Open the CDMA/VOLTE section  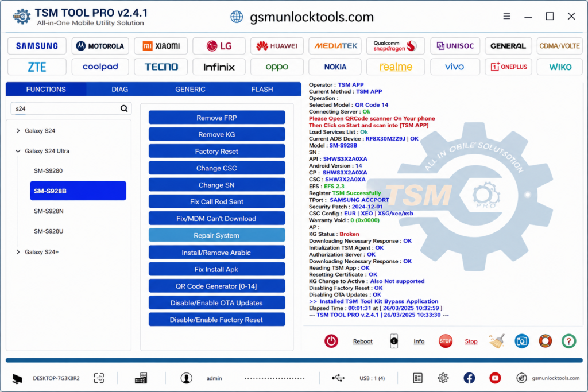(x=559, y=46)
